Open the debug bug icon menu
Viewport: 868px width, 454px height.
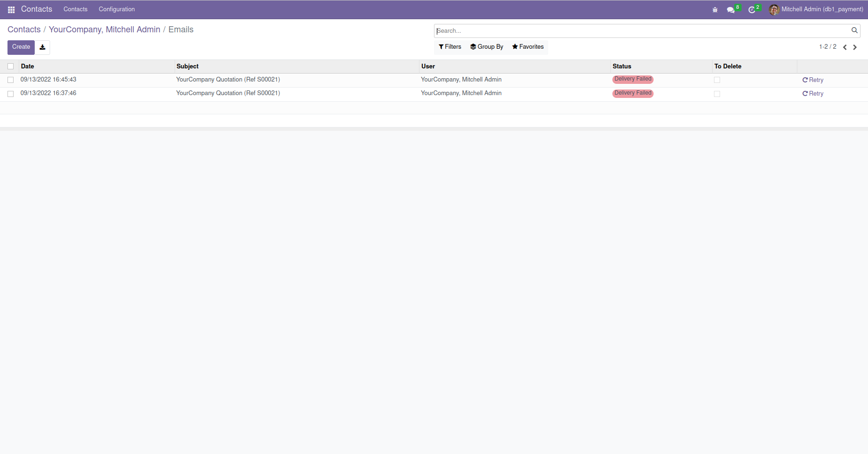click(715, 9)
